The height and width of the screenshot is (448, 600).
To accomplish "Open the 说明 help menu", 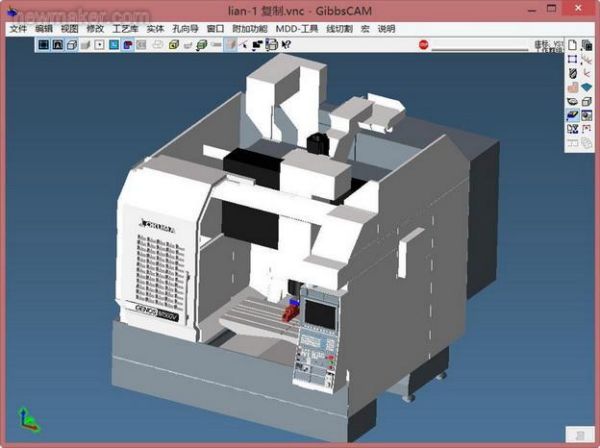I will click(x=386, y=29).
